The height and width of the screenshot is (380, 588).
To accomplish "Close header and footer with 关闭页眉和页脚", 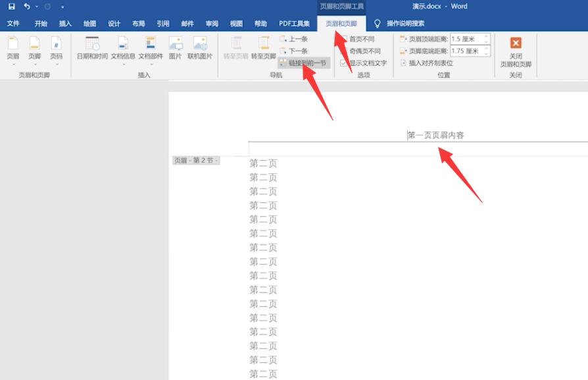I will pyautogui.click(x=516, y=52).
